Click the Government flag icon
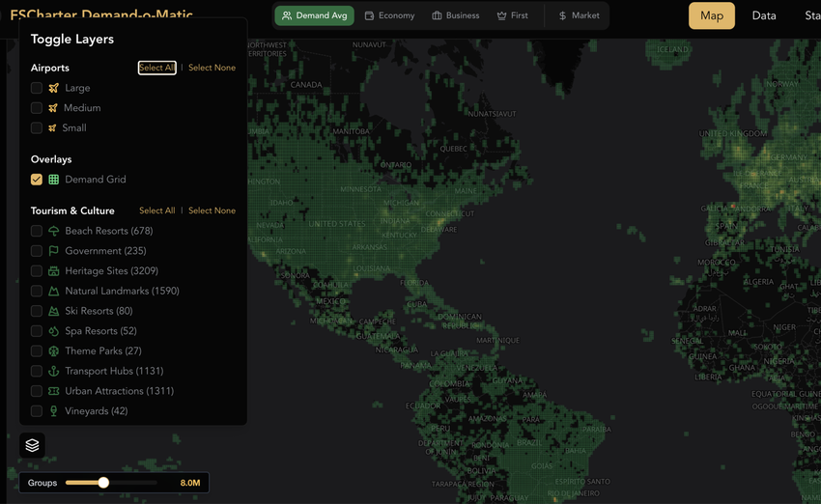This screenshot has width=821, height=504. click(x=54, y=251)
